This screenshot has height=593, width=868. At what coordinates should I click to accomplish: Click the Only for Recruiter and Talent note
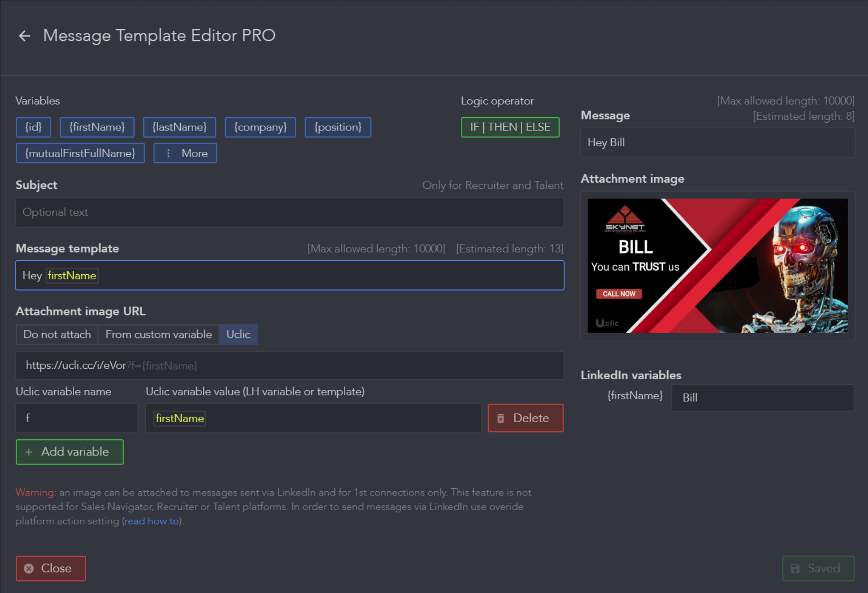tap(493, 185)
